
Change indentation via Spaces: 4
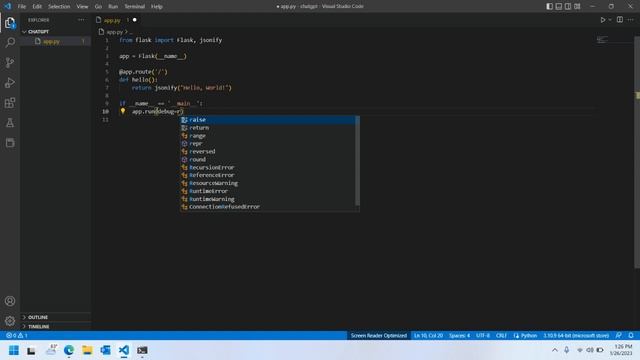tap(459, 336)
